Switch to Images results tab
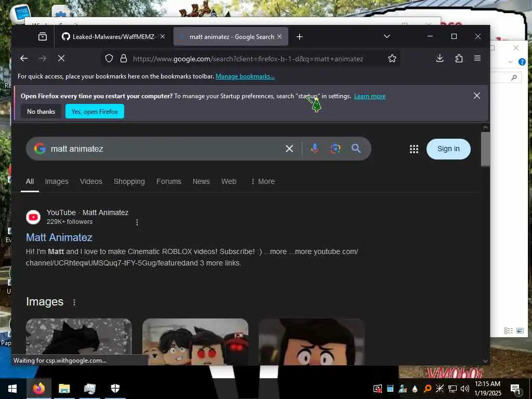 coord(57,181)
